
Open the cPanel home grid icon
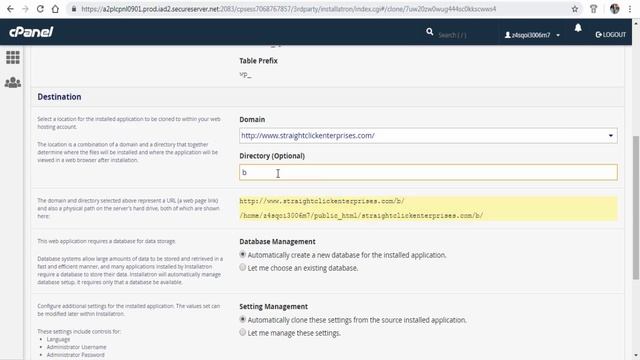click(13, 57)
